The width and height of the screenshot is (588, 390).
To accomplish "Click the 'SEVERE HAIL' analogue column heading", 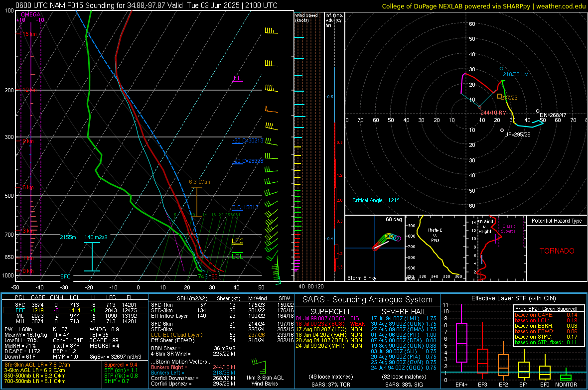I will (x=404, y=312).
